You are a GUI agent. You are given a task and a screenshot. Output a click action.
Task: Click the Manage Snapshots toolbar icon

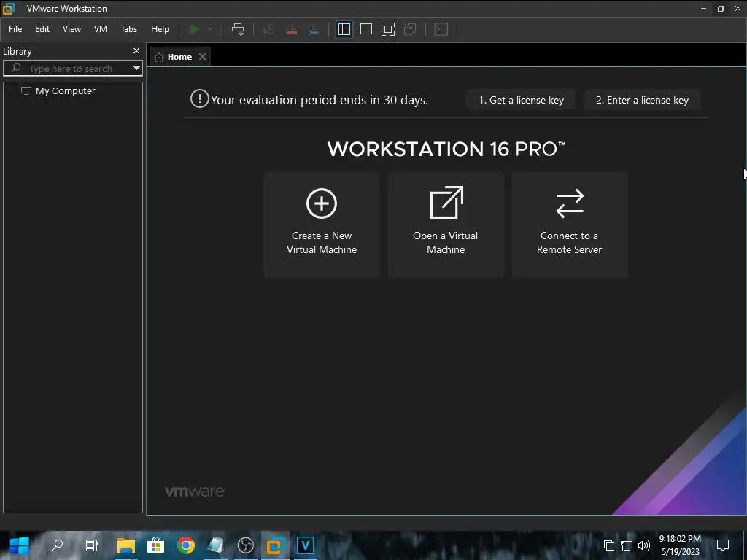(x=313, y=29)
